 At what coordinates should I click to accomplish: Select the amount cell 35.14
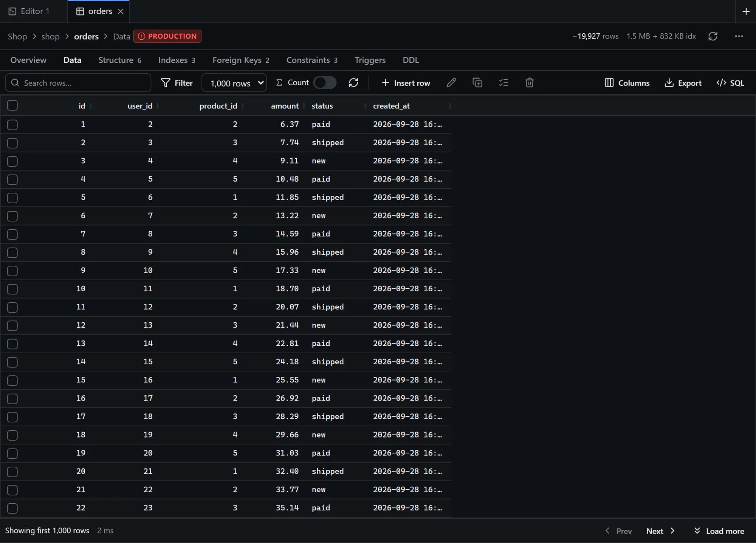[x=287, y=508]
